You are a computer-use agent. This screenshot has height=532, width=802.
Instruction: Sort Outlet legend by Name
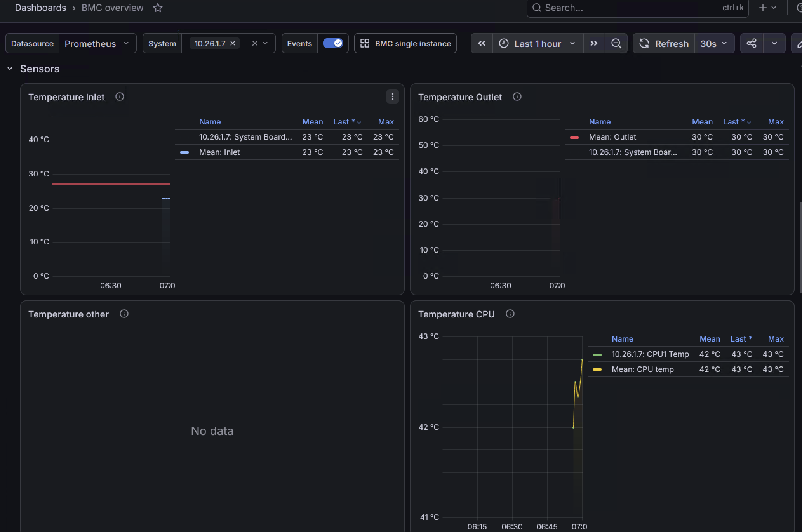click(600, 122)
